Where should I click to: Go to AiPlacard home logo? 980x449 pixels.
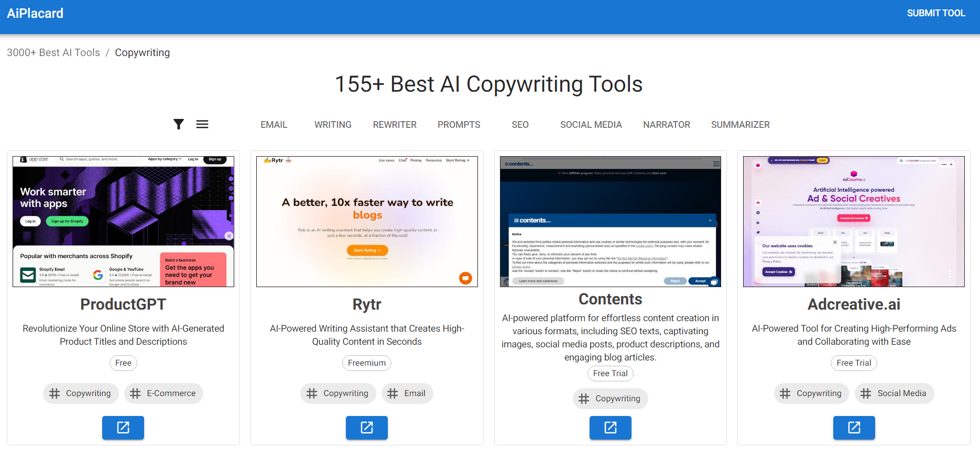point(35,13)
